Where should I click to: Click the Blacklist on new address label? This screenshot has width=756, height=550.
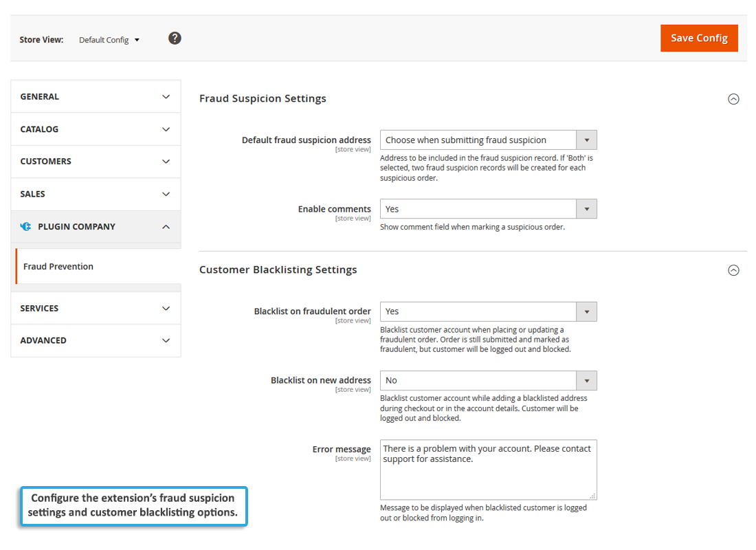click(x=321, y=380)
